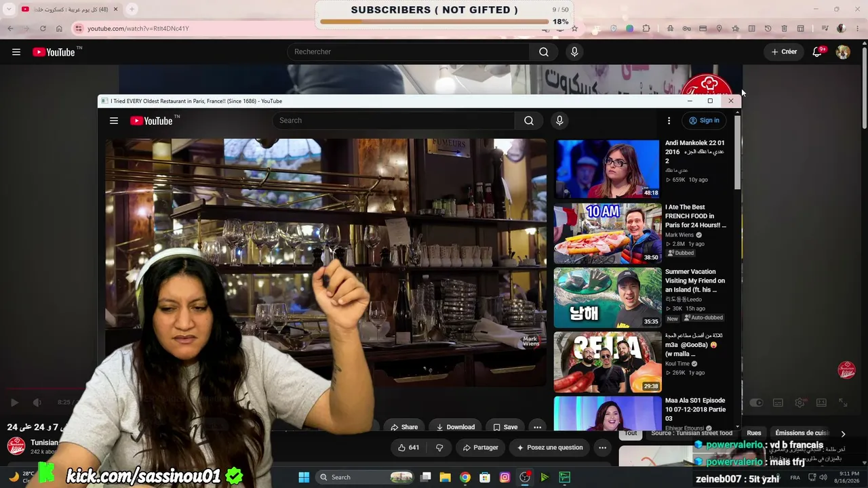Open a new browser tab

click(132, 9)
